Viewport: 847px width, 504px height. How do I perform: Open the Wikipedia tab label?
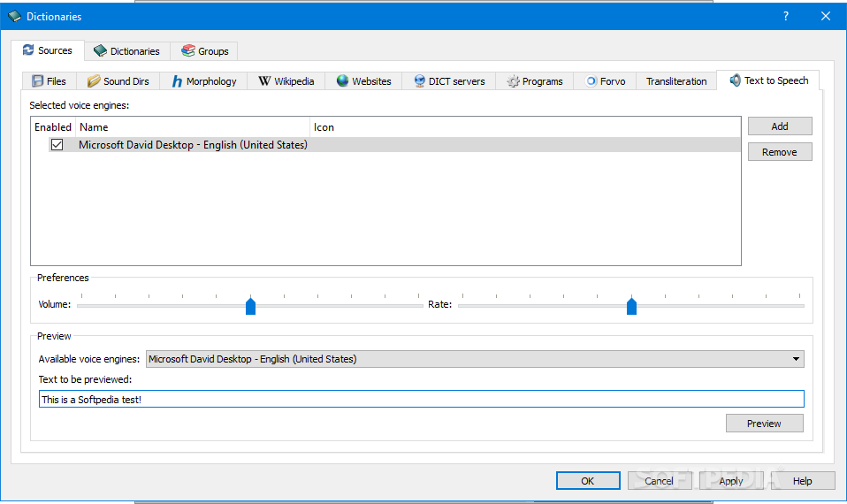pyautogui.click(x=294, y=81)
